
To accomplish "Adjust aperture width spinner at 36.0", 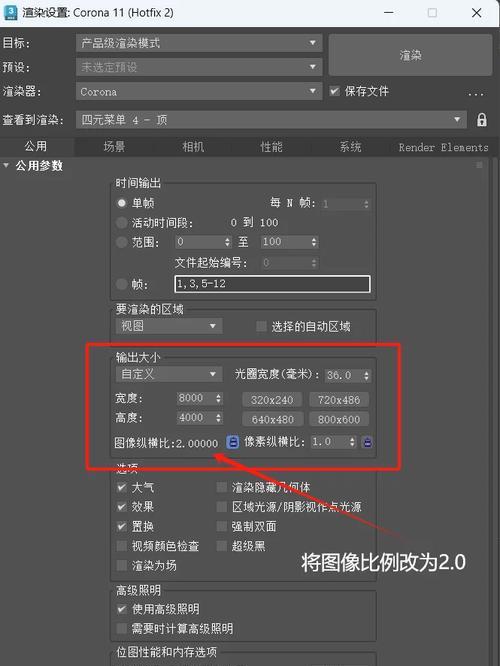I will click(366, 375).
